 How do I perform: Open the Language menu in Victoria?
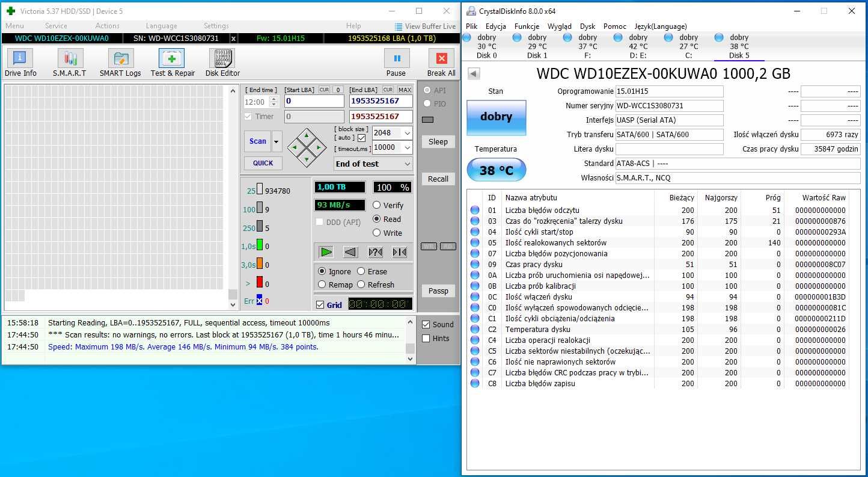pyautogui.click(x=161, y=26)
